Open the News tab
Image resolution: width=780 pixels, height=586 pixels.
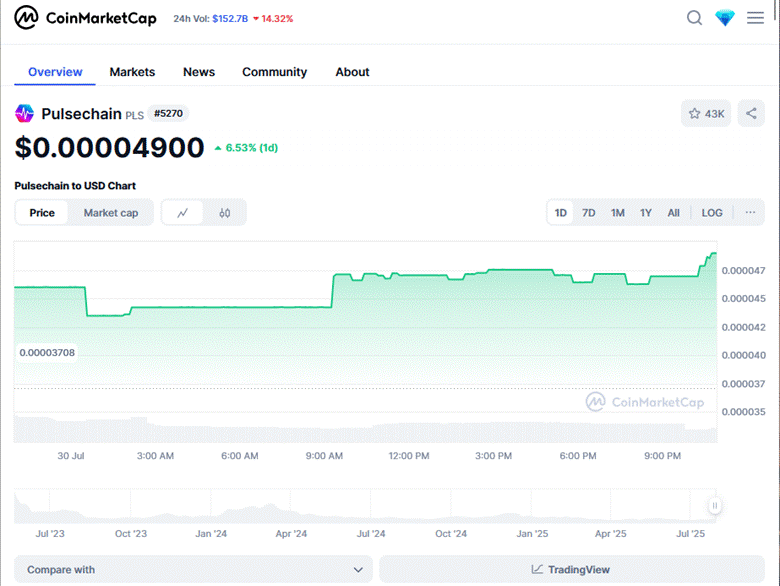[x=199, y=72]
